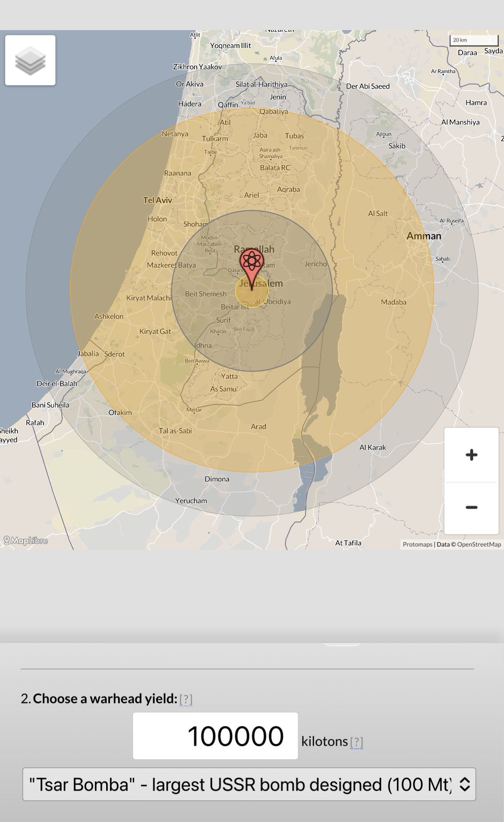Click the At Tafila label

point(348,543)
